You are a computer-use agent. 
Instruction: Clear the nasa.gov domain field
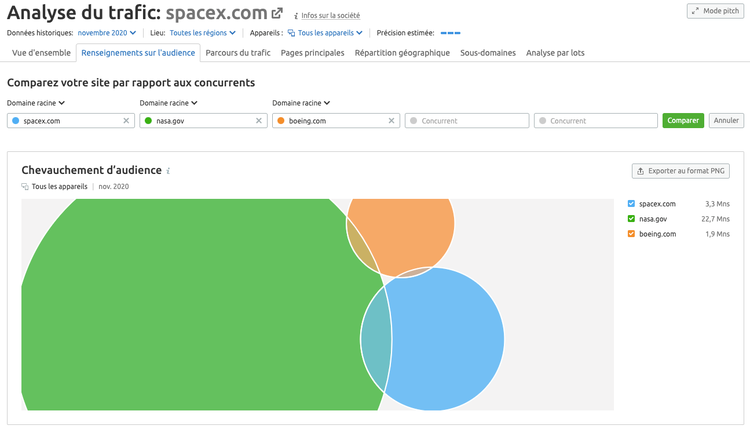[x=259, y=121]
